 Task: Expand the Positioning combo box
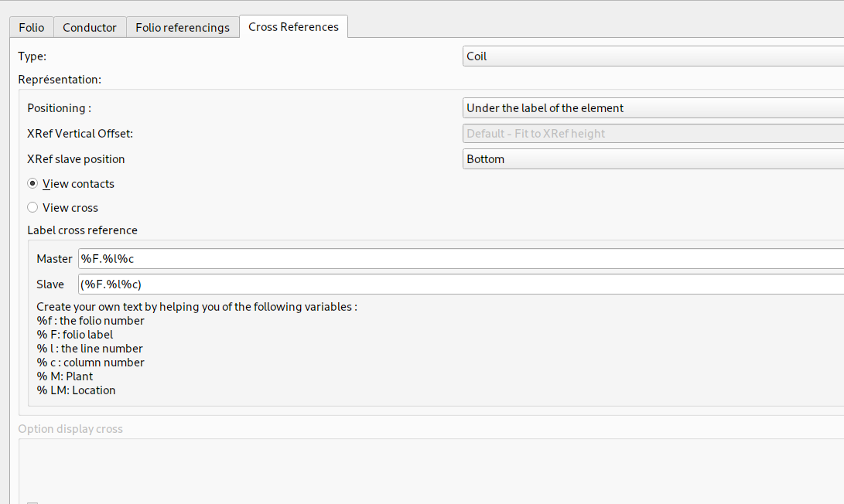click(x=652, y=108)
